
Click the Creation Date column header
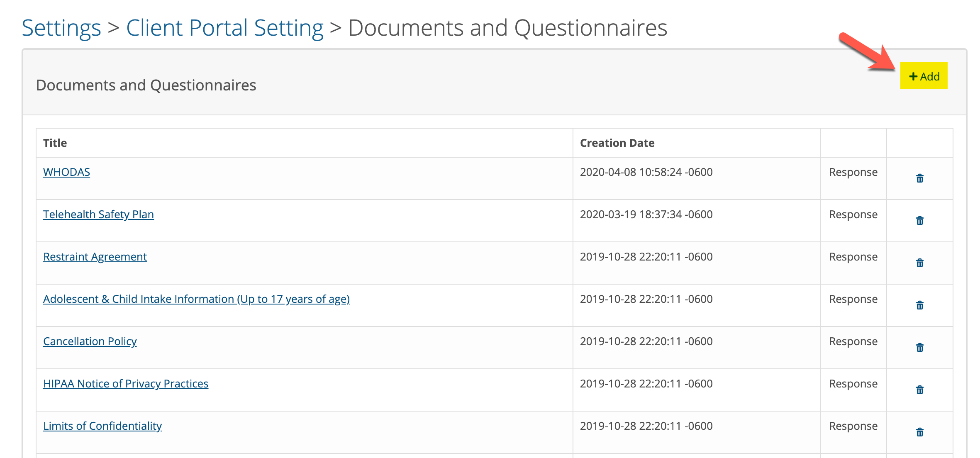[617, 143]
